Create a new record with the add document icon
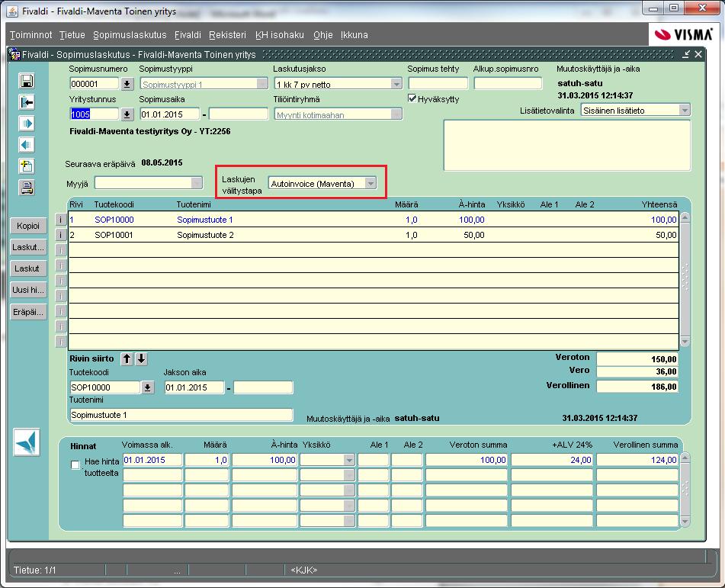 [27, 166]
